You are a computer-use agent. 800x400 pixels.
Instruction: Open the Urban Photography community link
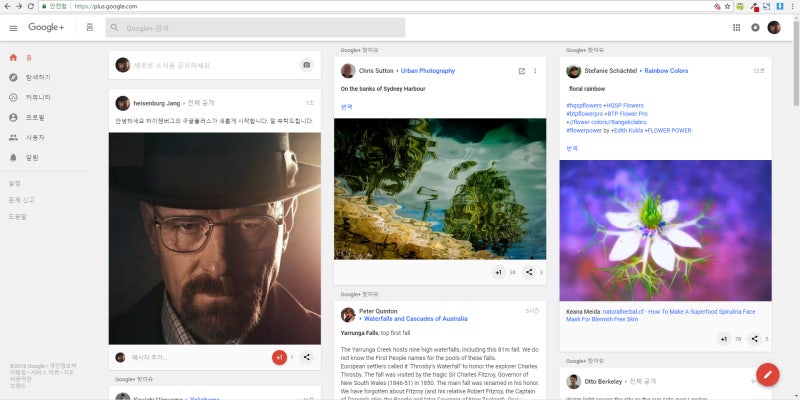[x=428, y=71]
